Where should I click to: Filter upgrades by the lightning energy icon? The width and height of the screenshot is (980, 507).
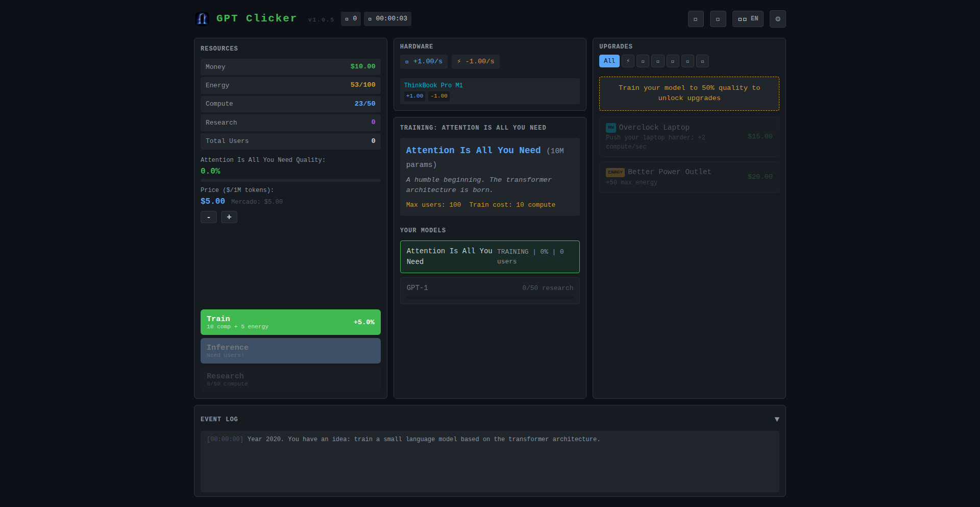tap(628, 61)
